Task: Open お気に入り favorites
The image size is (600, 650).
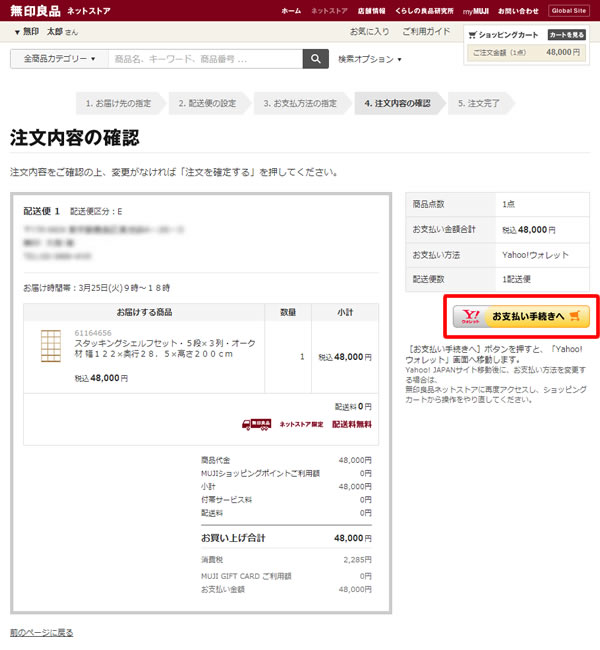Action: [369, 32]
